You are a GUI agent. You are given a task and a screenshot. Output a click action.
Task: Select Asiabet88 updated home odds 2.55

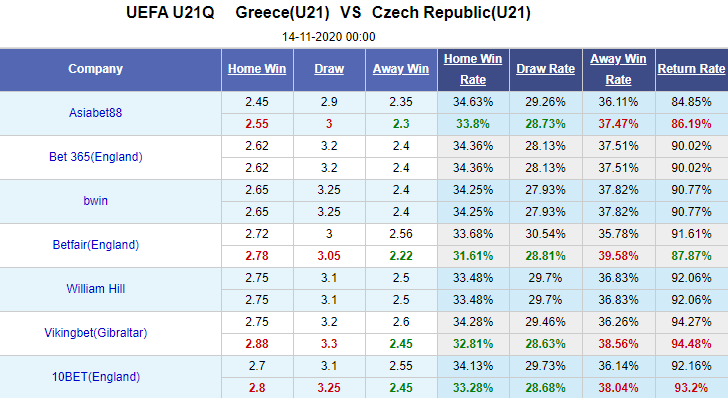[257, 124]
